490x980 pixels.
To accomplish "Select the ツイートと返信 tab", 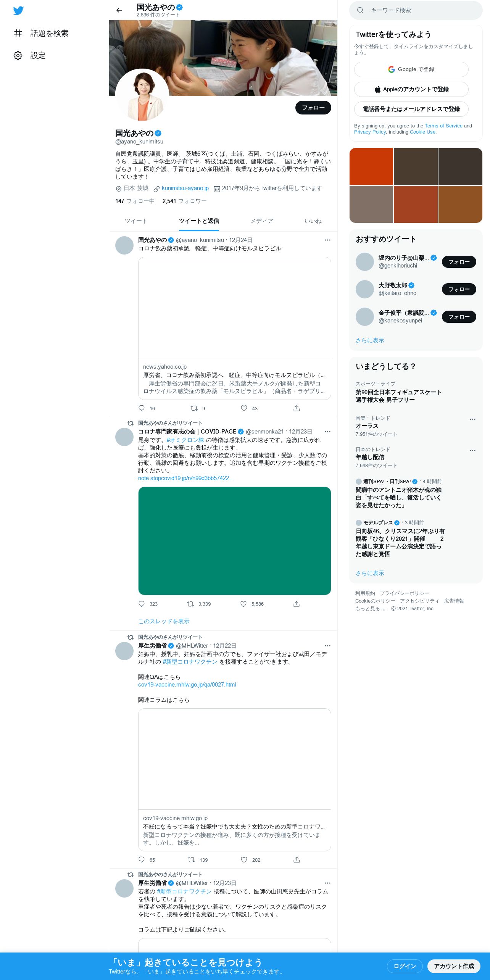I will [x=199, y=221].
